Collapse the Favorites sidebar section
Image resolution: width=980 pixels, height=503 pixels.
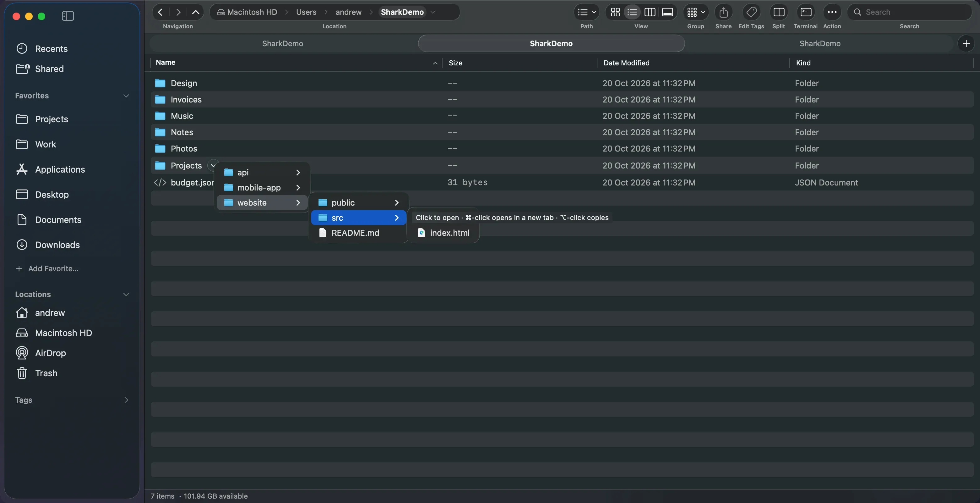point(126,96)
